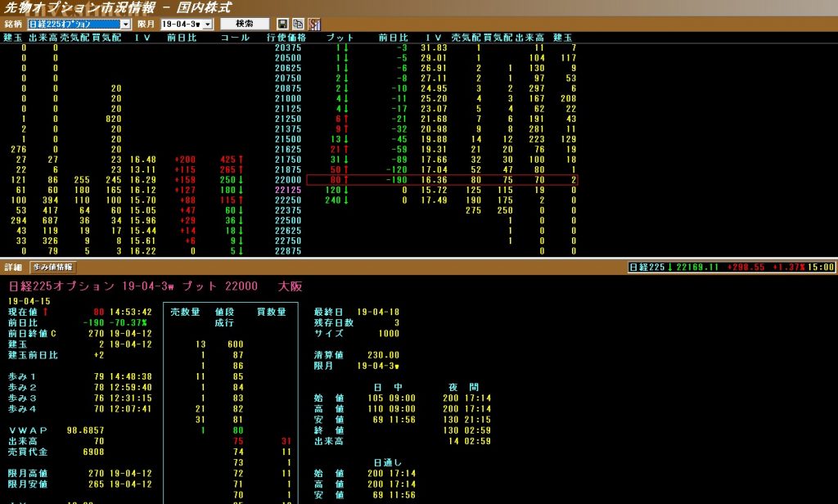Click order book ask price 600

(x=235, y=344)
